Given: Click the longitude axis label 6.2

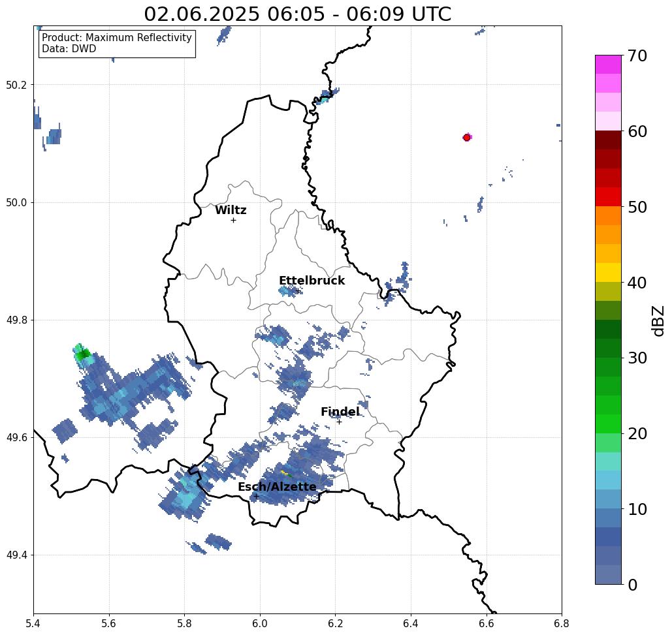Looking at the screenshot, I should point(335,623).
